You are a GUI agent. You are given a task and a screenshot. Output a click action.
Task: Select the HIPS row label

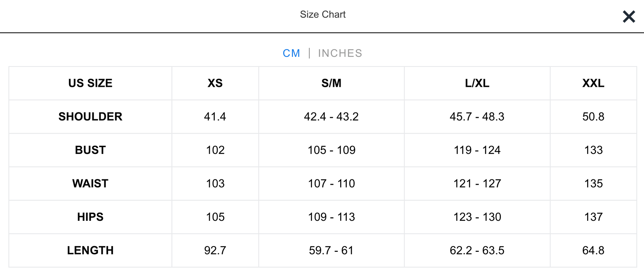pyautogui.click(x=90, y=217)
